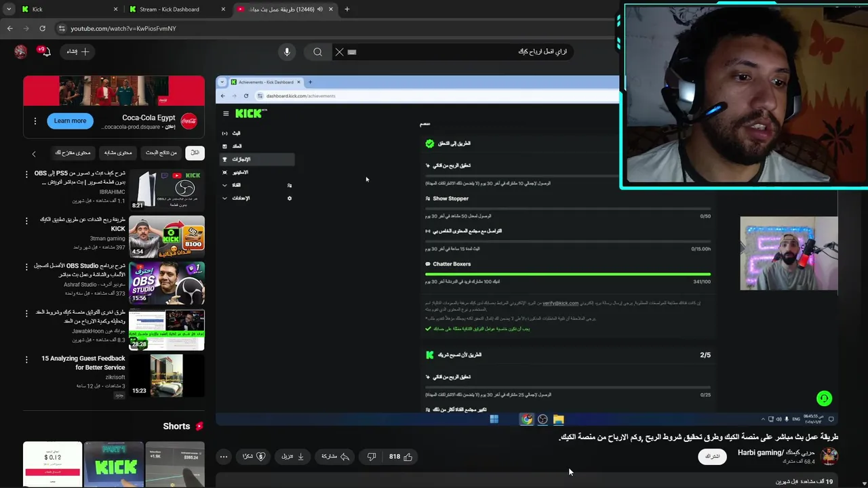Like the video (818 likes)

click(x=401, y=457)
